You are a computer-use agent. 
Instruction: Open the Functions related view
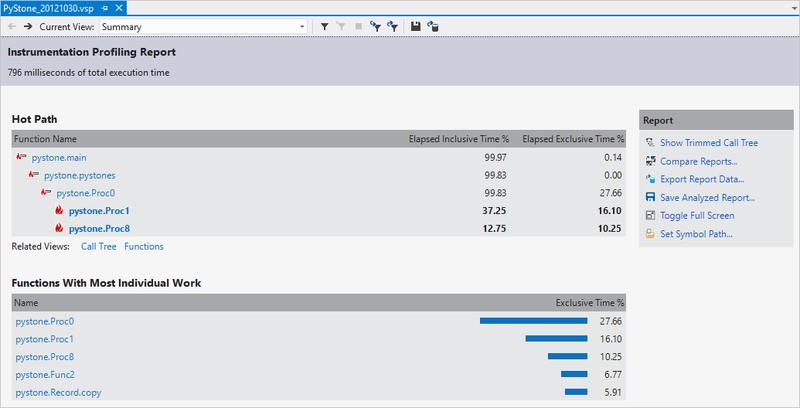pyautogui.click(x=144, y=246)
